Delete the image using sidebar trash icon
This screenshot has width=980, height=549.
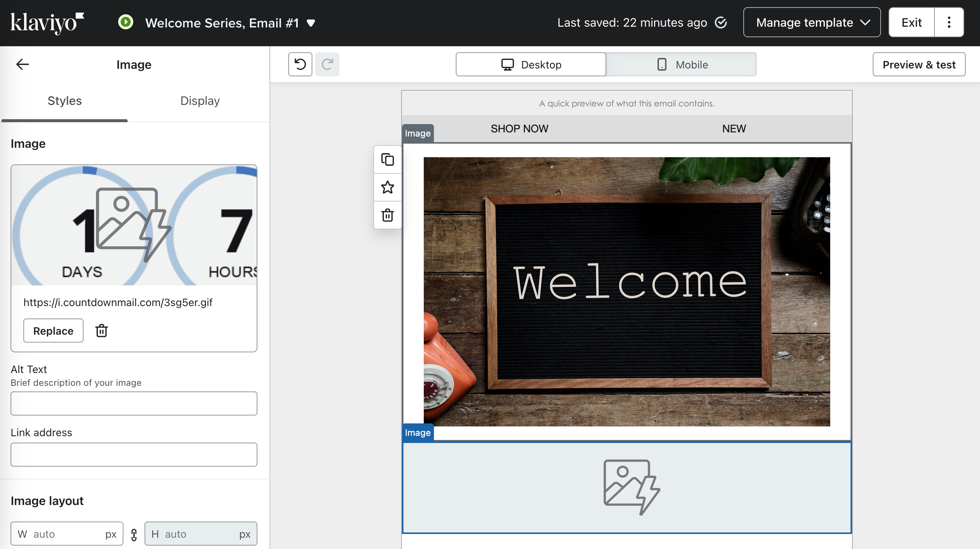(x=101, y=331)
